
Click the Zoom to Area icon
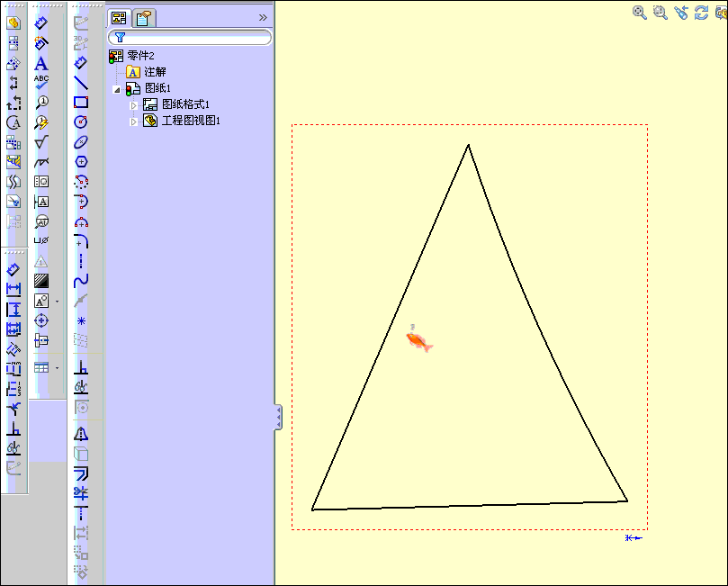pyautogui.click(x=660, y=13)
